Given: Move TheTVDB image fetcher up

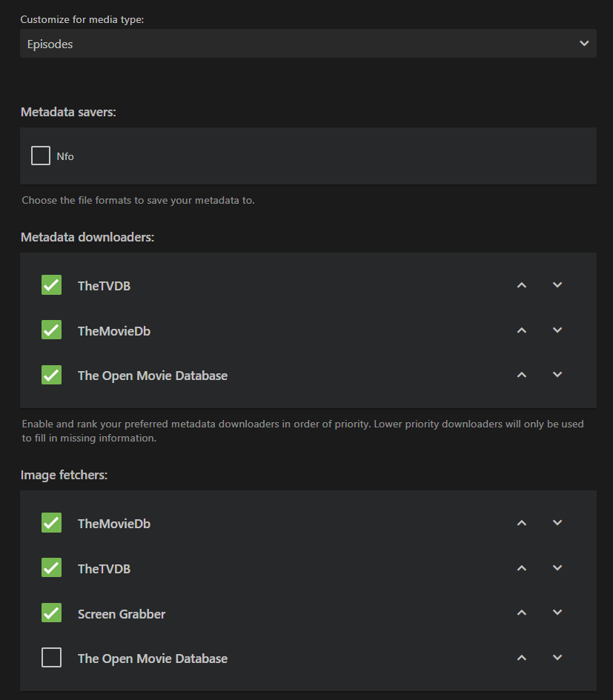Looking at the screenshot, I should 522,568.
